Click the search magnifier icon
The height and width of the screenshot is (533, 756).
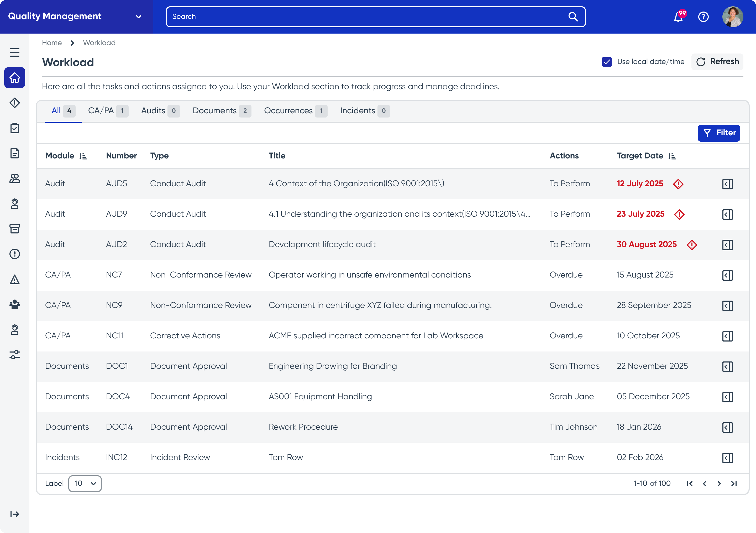point(573,17)
